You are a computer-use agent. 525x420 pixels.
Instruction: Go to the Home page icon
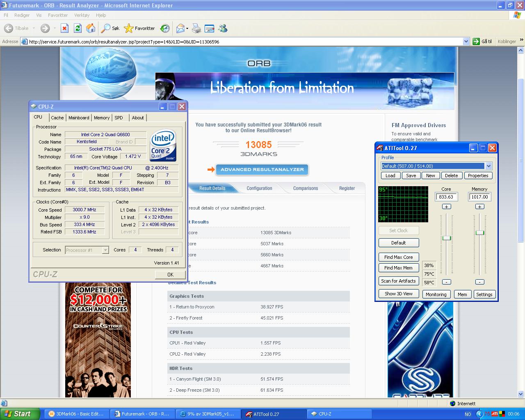click(91, 28)
